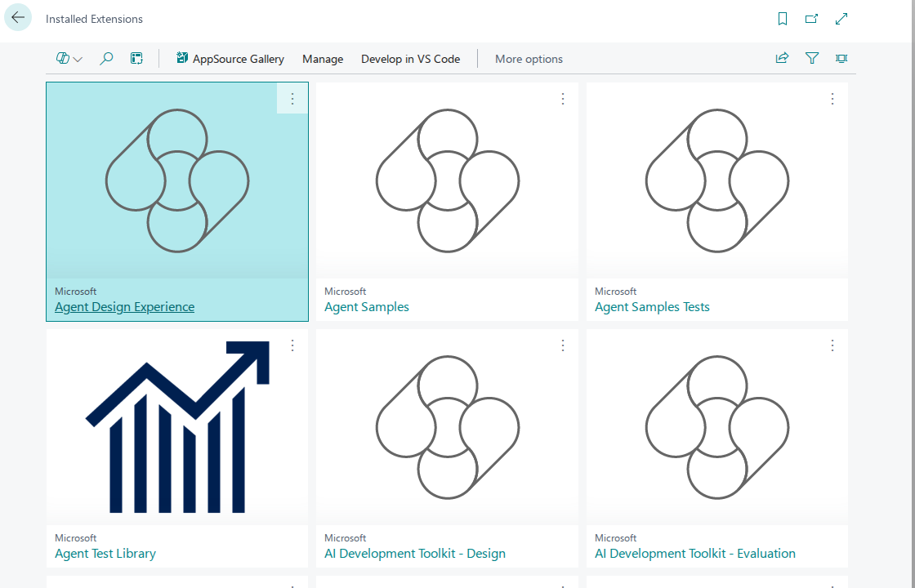Open the Agent Samples Tests link

[652, 307]
